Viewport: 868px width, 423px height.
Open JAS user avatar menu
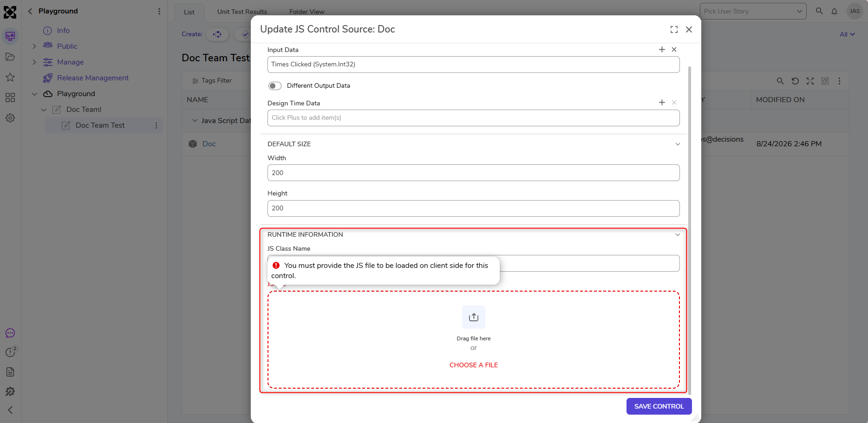coord(855,11)
